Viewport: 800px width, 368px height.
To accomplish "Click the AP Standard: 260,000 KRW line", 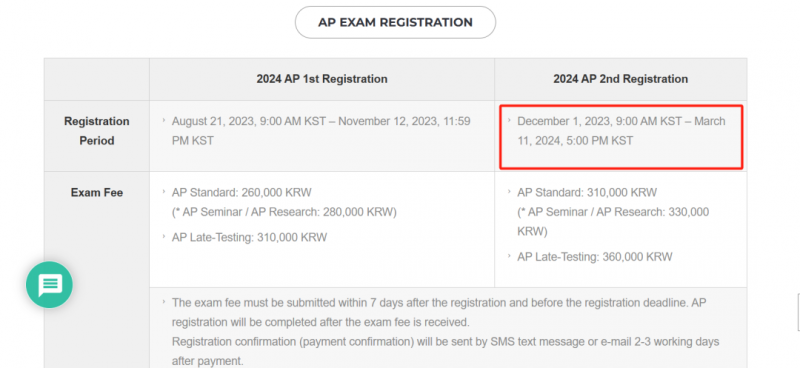I will point(241,193).
